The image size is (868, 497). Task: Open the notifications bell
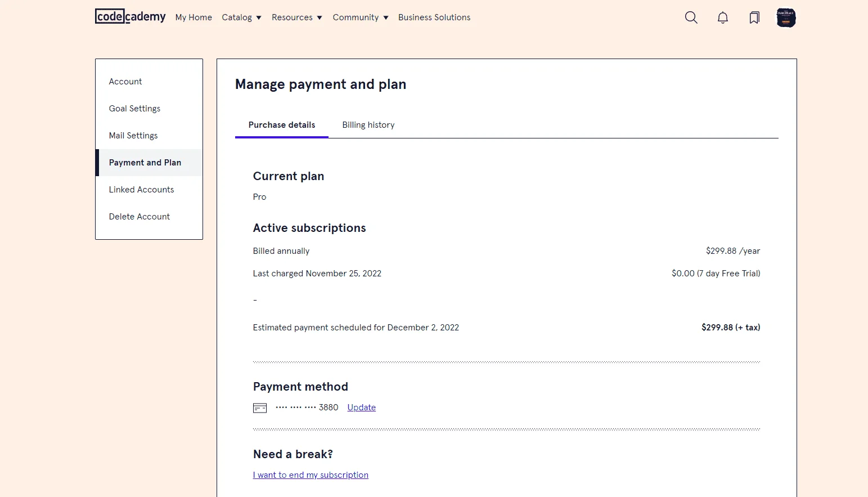tap(723, 17)
